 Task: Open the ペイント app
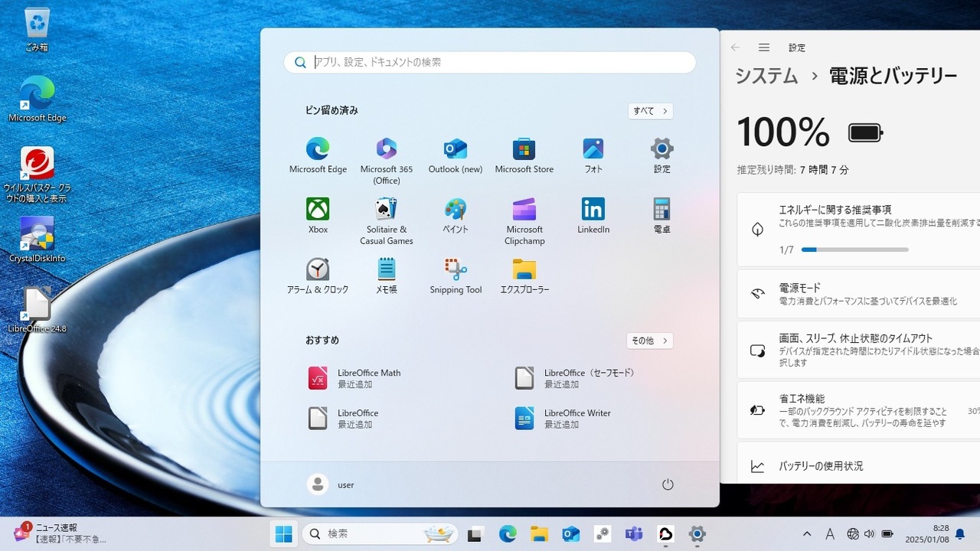point(456,215)
